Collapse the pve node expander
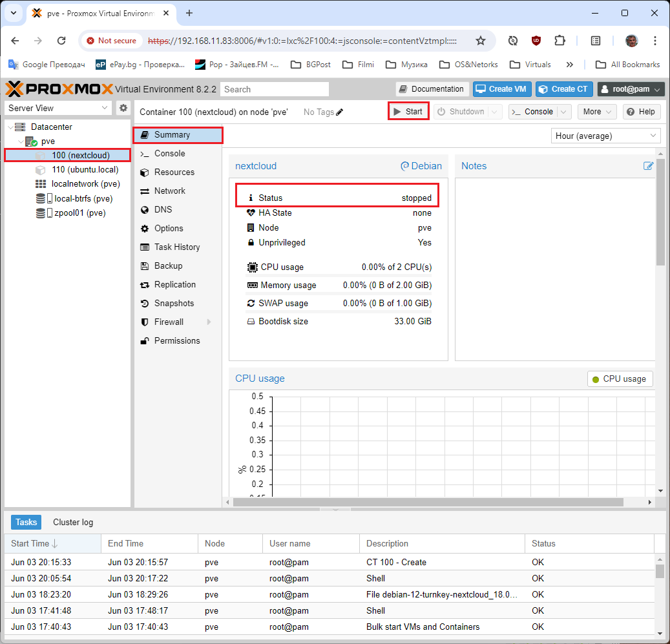 point(21,141)
